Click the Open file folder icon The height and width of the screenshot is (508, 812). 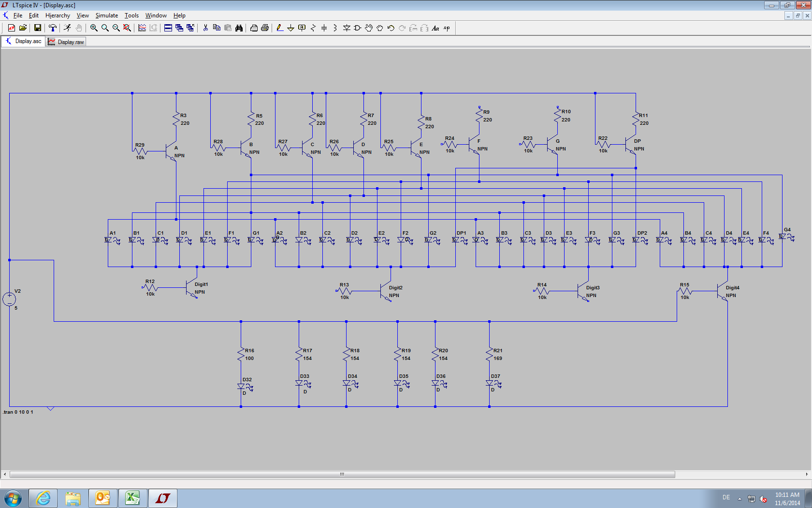click(x=23, y=28)
